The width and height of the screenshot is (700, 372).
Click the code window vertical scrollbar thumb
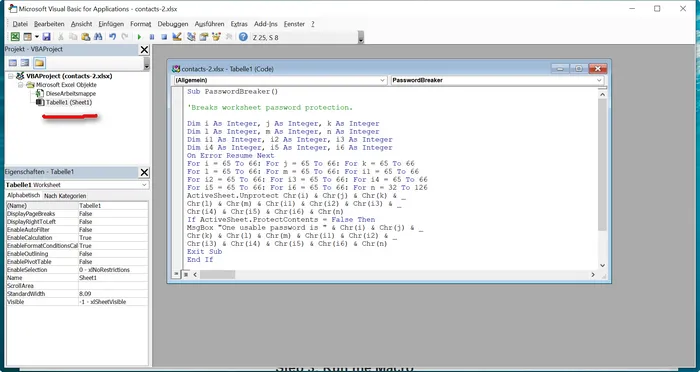click(602, 165)
